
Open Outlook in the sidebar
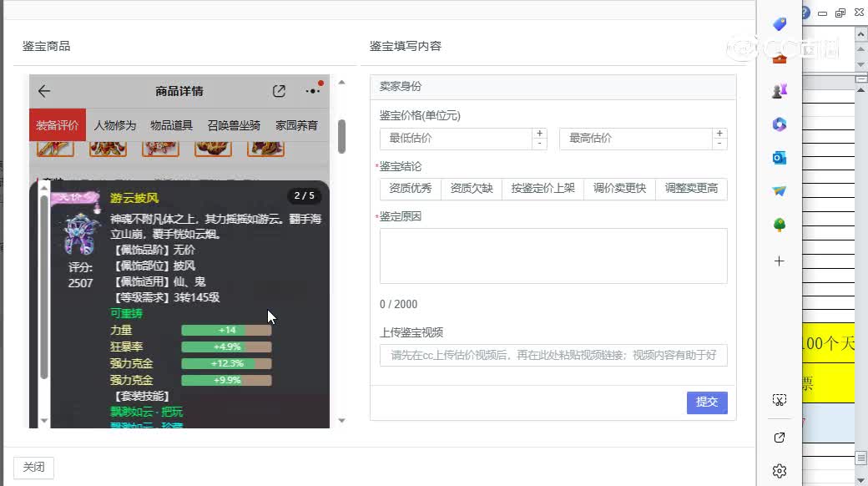click(x=779, y=157)
